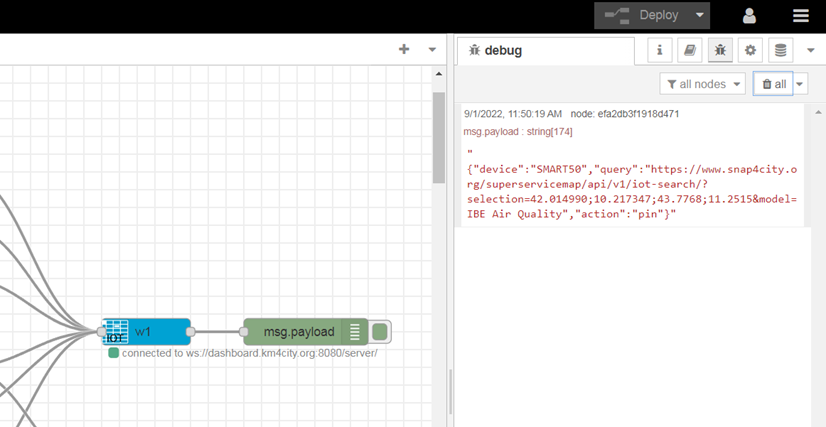Click the user profile icon
Viewport: 826px width, 427px height.
(x=749, y=16)
